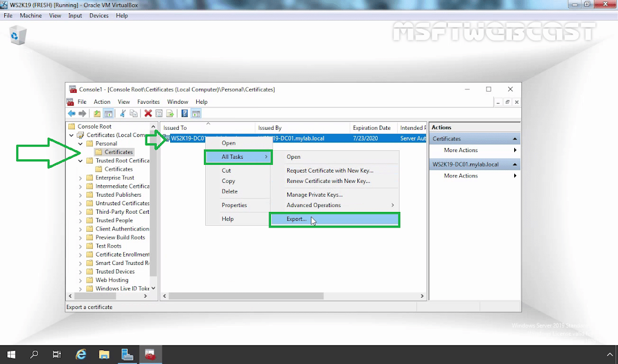
Task: Select Certificates under Trusted Root Certification
Action: pyautogui.click(x=118, y=169)
